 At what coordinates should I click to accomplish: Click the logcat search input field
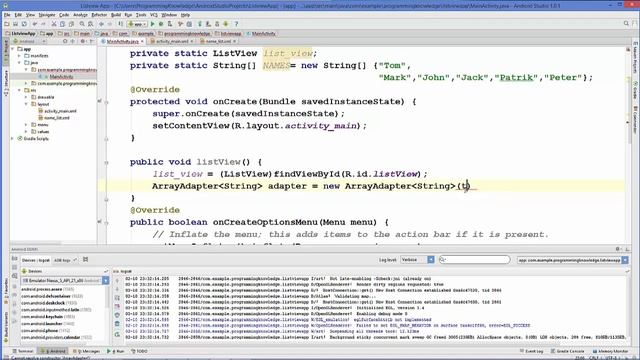474,260
